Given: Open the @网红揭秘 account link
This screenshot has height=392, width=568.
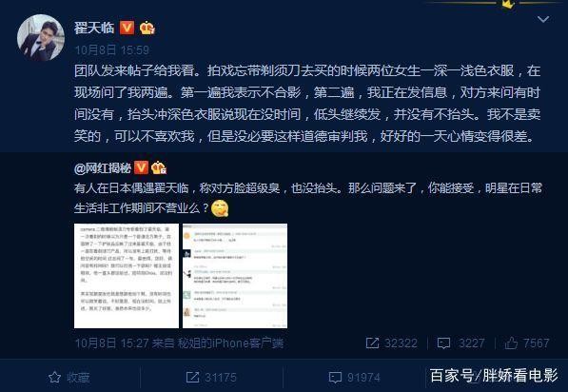Looking at the screenshot, I should tap(103, 168).
